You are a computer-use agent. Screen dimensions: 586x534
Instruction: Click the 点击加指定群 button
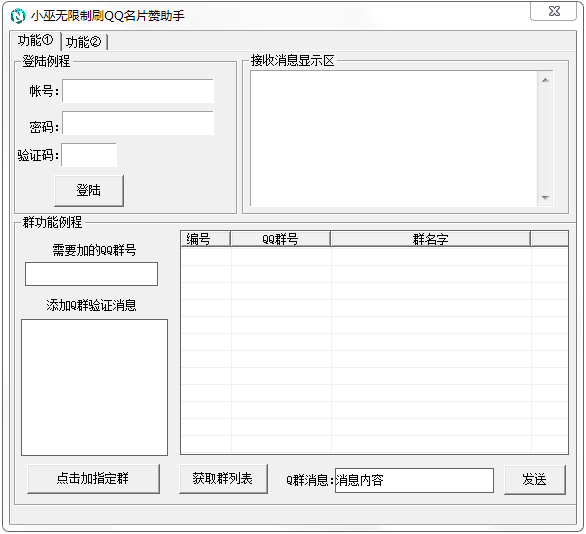tap(93, 479)
